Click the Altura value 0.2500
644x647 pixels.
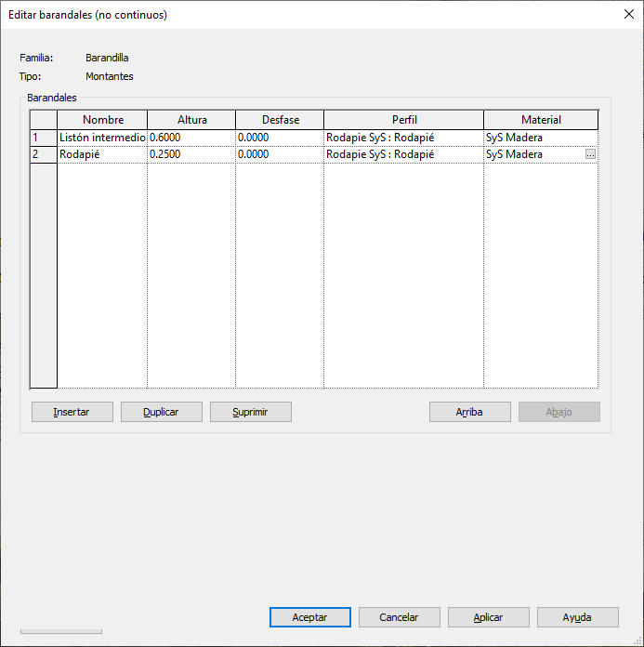tap(191, 155)
